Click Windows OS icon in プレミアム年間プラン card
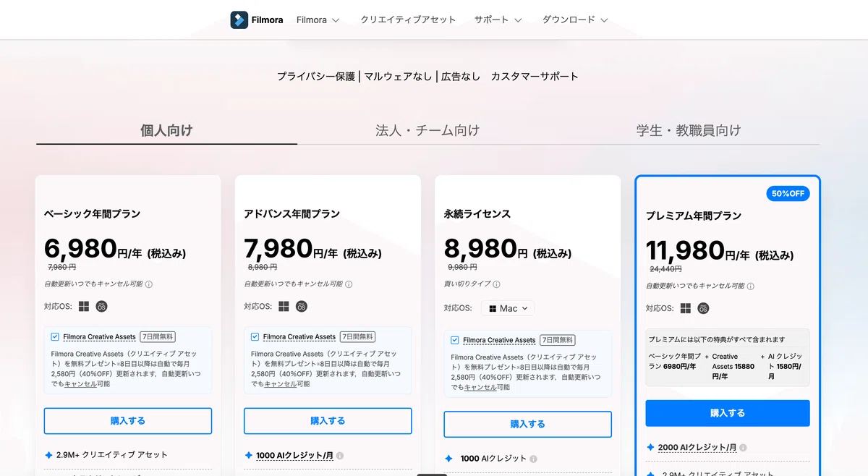 686,308
